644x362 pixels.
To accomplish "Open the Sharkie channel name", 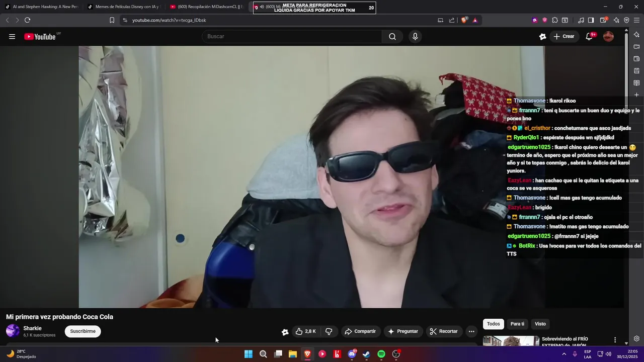I will 32,328.
